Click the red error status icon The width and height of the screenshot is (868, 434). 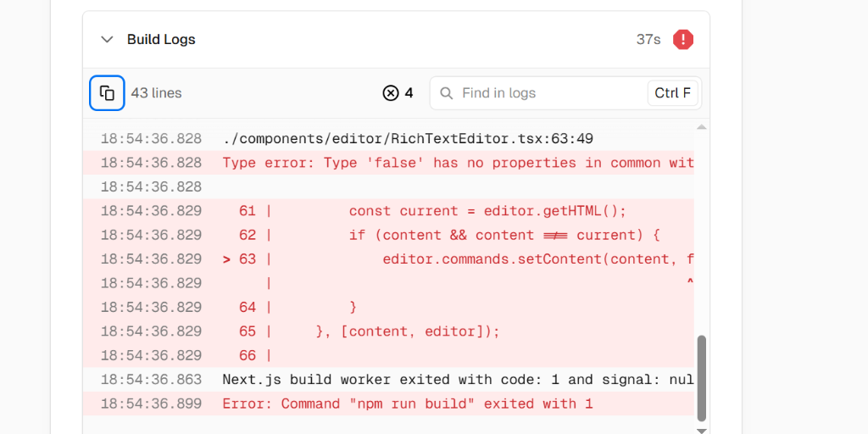point(682,39)
